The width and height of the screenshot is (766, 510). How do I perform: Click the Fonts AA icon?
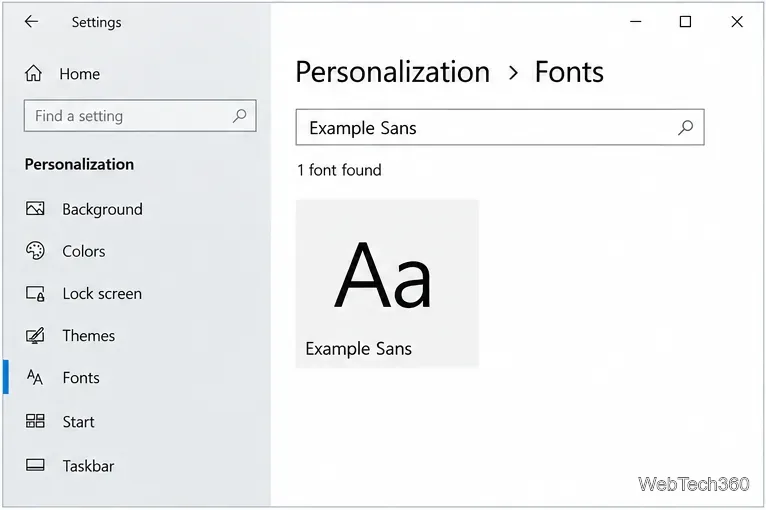[x=35, y=377]
